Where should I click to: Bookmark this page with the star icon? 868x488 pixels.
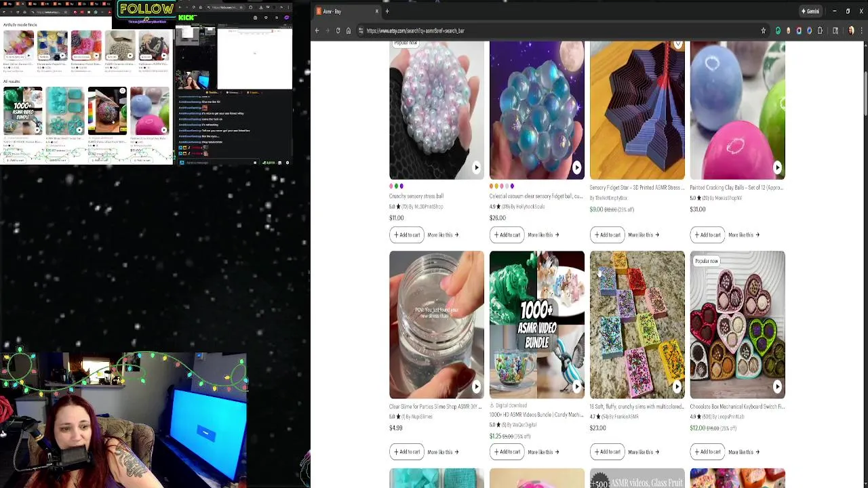pyautogui.click(x=764, y=30)
